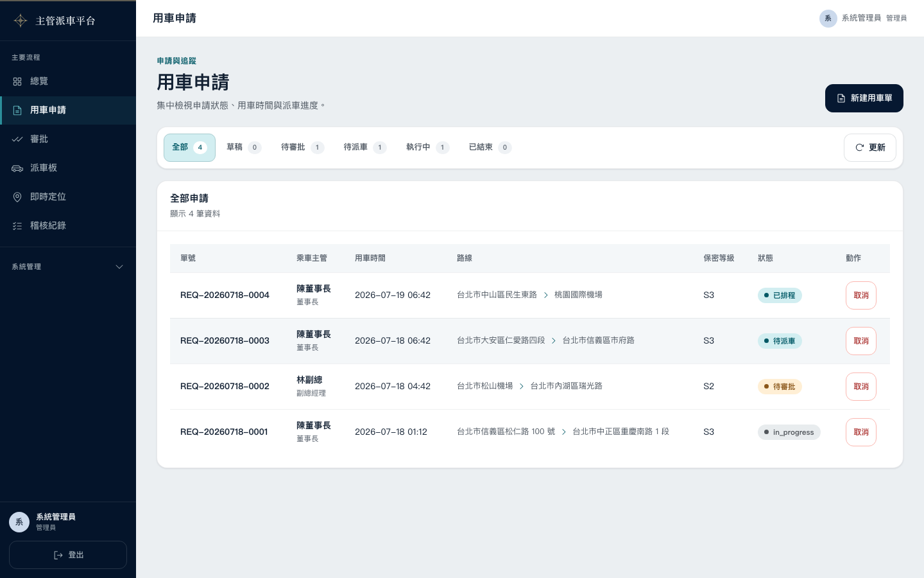Screen dimensions: 924x578
Task: Click the 新建用車單 button
Action: pyautogui.click(x=864, y=98)
